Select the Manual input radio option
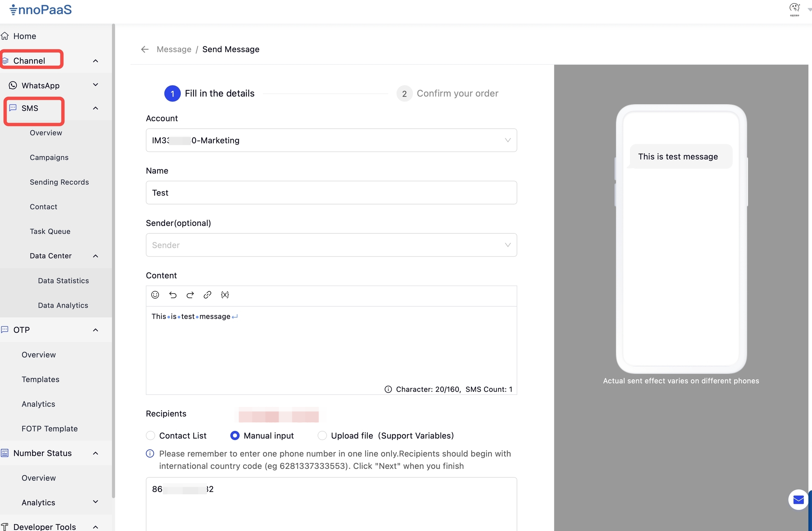 pyautogui.click(x=235, y=436)
